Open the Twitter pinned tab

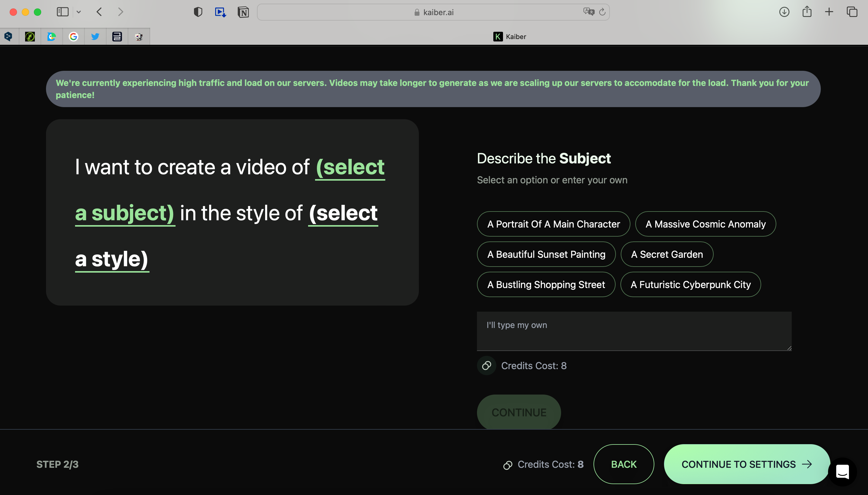coord(95,36)
